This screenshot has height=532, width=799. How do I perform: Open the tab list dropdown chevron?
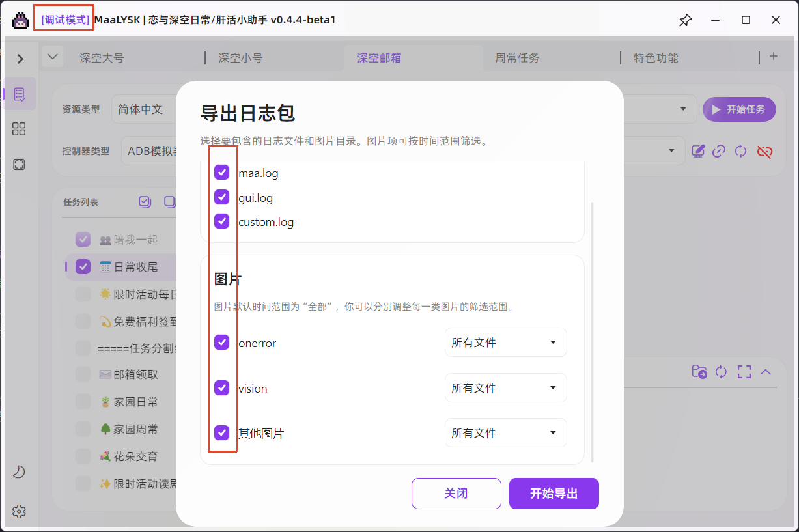click(53, 57)
